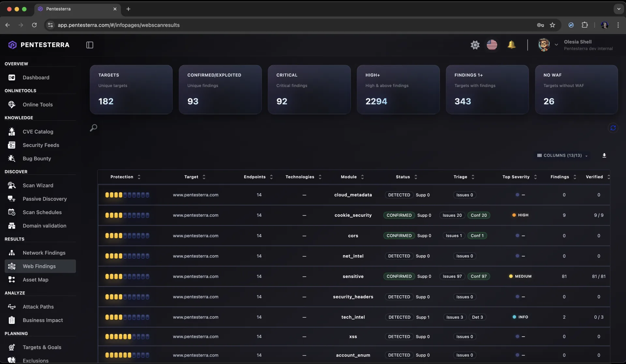
Task: Expand user profile menu chevron
Action: point(556,45)
